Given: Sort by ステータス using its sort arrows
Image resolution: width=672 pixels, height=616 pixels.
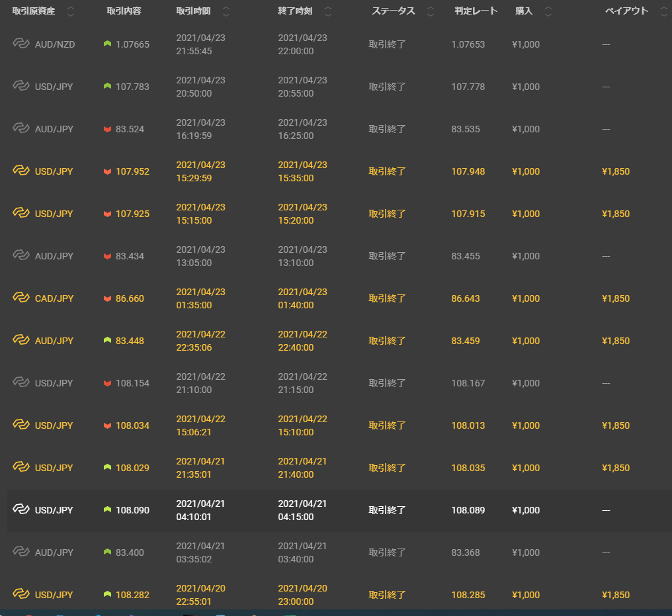Looking at the screenshot, I should [x=431, y=11].
